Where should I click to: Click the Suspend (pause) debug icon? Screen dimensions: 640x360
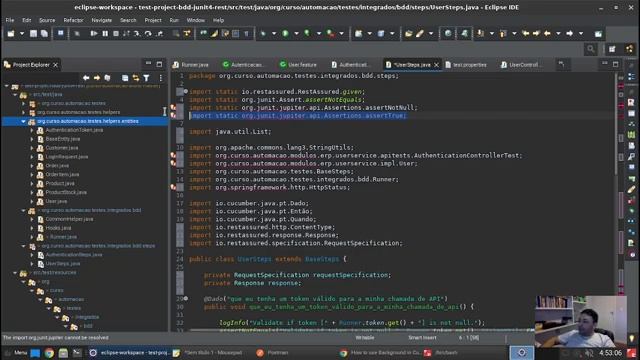(x=105, y=33)
